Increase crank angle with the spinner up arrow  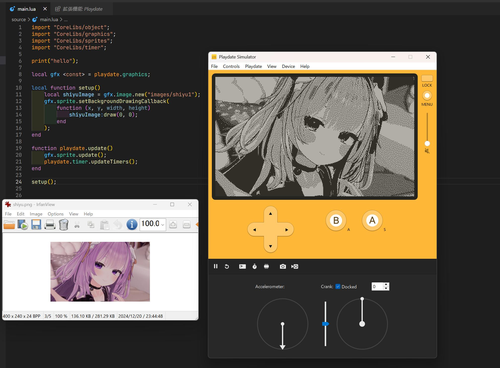click(x=386, y=285)
